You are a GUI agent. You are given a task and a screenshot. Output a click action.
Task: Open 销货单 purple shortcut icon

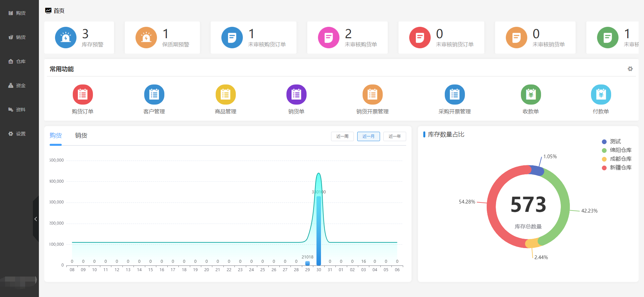[x=297, y=95]
